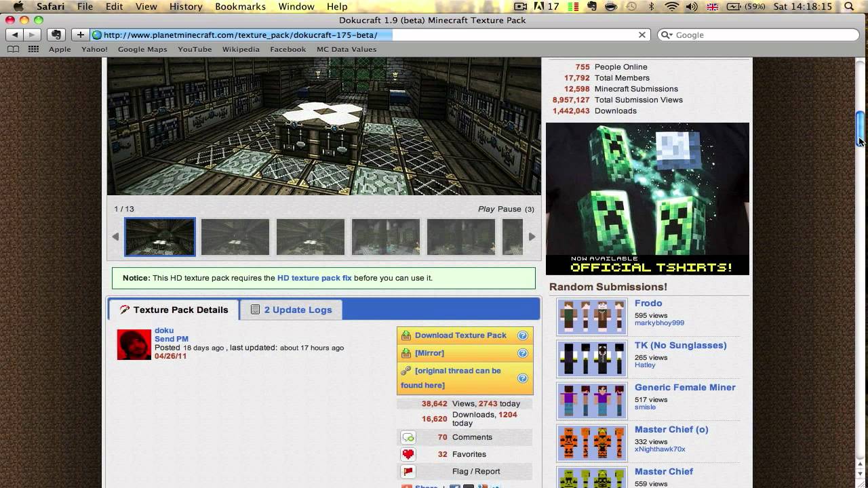Open the volume control in menu bar
The width and height of the screenshot is (868, 488).
point(692,7)
